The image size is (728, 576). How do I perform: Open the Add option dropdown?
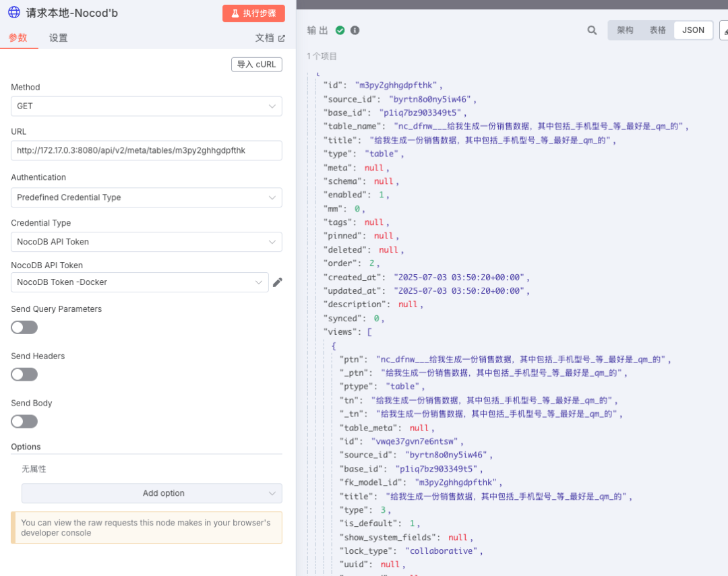(152, 493)
